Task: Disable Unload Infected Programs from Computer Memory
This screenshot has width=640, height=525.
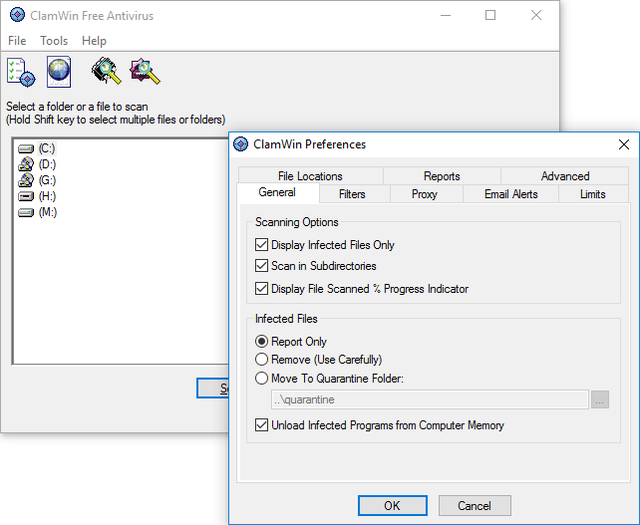Action: click(x=262, y=426)
